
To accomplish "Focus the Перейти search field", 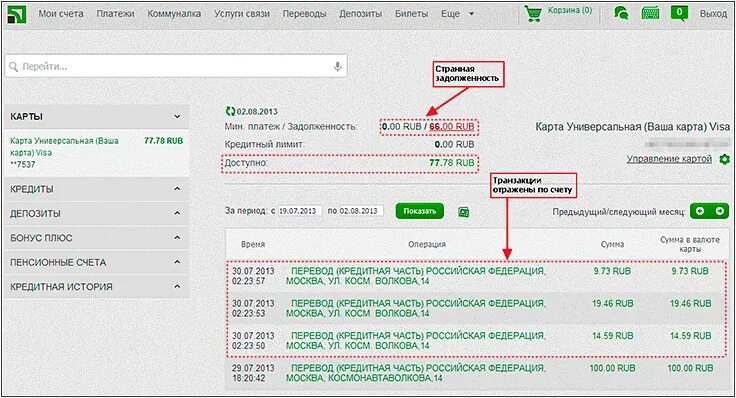I will [x=176, y=67].
